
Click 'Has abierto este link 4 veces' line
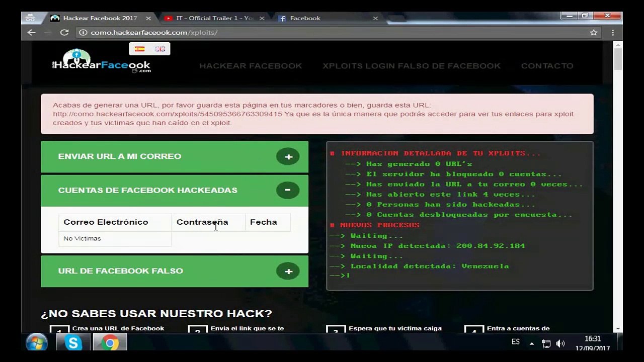440,195
